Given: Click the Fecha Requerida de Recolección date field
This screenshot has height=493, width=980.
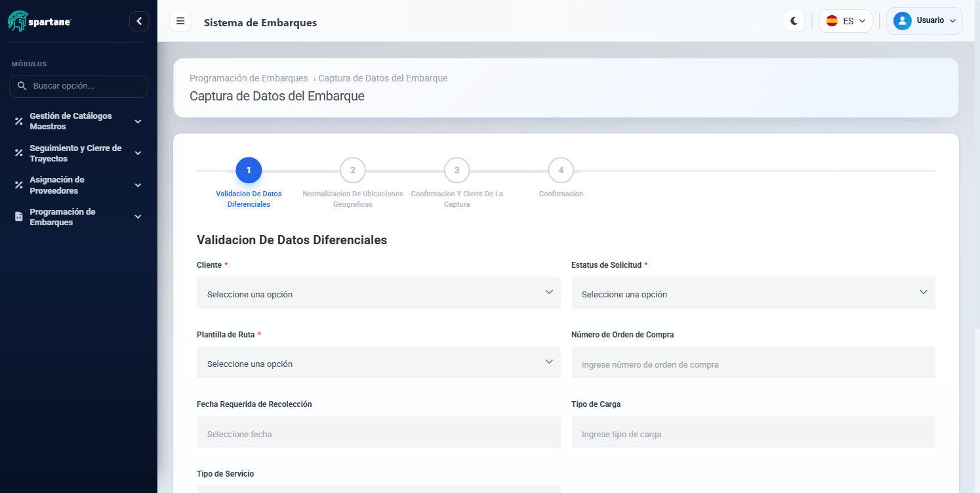Looking at the screenshot, I should click(x=378, y=432).
